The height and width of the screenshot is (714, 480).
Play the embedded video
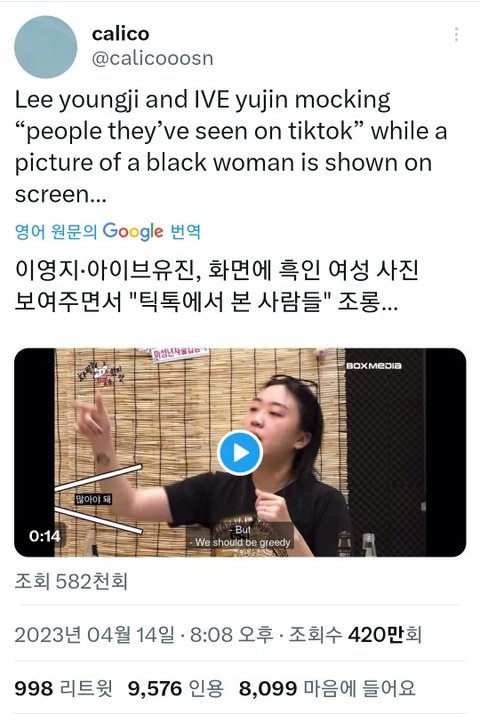(x=240, y=453)
